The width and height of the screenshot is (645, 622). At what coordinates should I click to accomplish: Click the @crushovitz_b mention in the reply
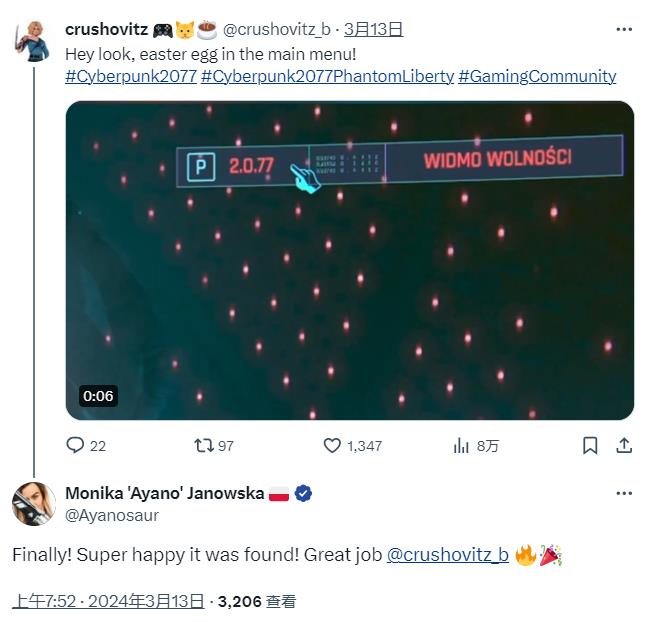click(448, 555)
